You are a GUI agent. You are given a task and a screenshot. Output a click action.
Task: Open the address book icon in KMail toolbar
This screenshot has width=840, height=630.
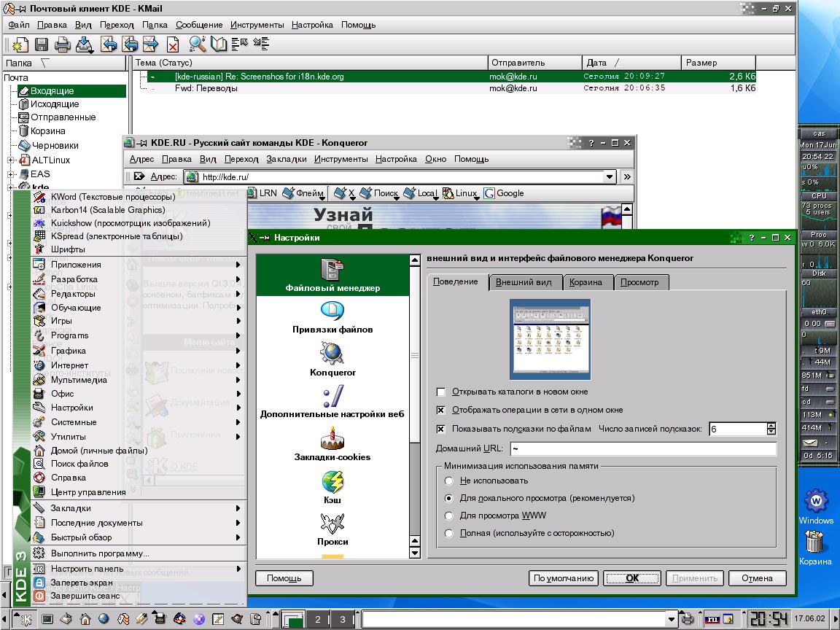pos(218,44)
